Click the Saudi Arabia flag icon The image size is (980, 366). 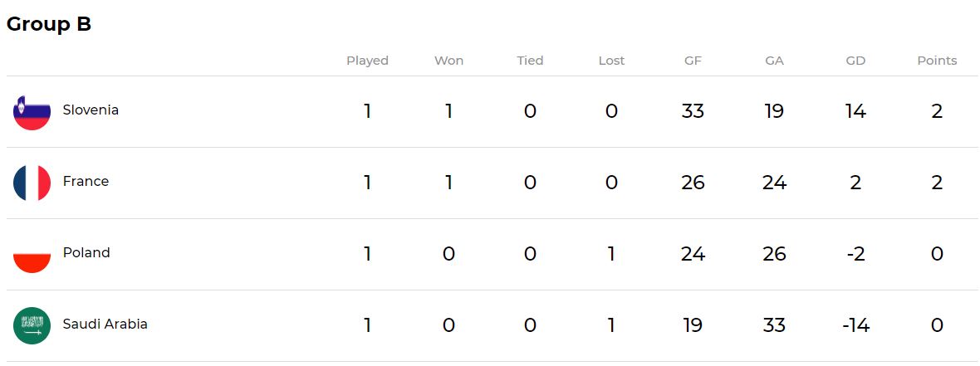(32, 325)
